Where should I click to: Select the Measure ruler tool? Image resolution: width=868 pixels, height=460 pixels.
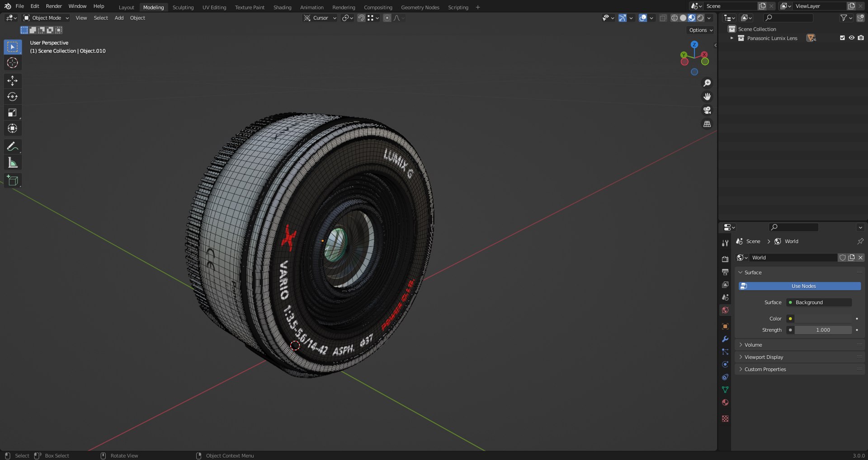[x=13, y=163]
